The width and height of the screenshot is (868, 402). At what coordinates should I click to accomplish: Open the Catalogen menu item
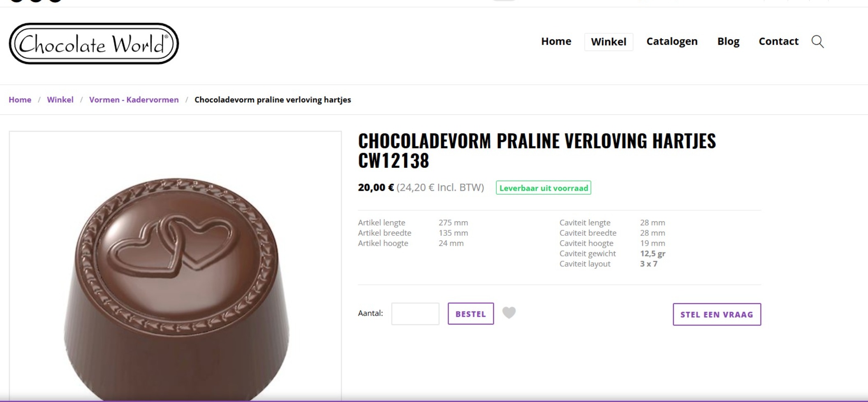tap(672, 42)
